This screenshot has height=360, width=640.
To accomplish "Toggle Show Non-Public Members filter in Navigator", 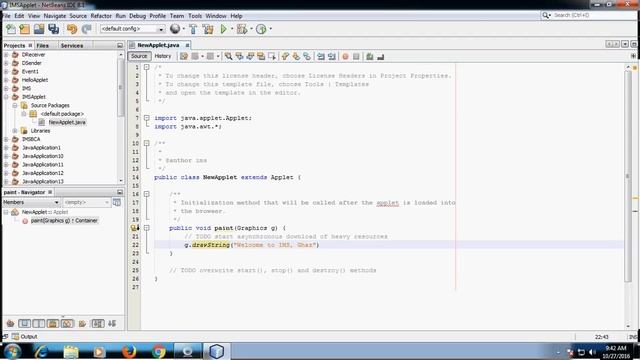I will [53, 324].
